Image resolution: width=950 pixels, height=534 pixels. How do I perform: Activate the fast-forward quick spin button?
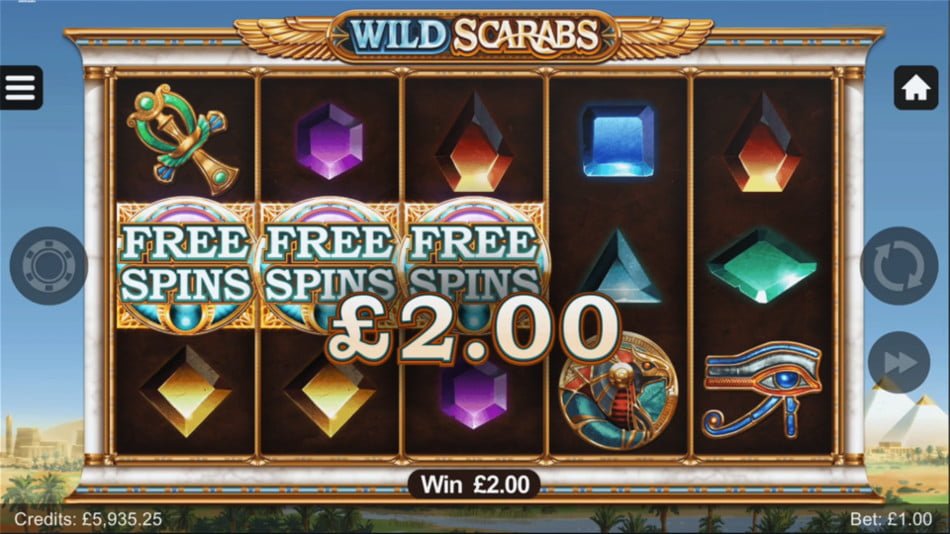899,362
